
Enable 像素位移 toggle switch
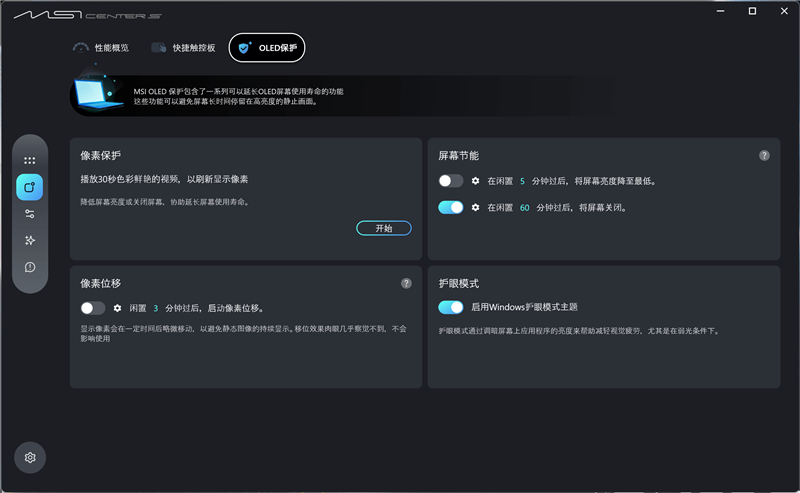pos(93,308)
